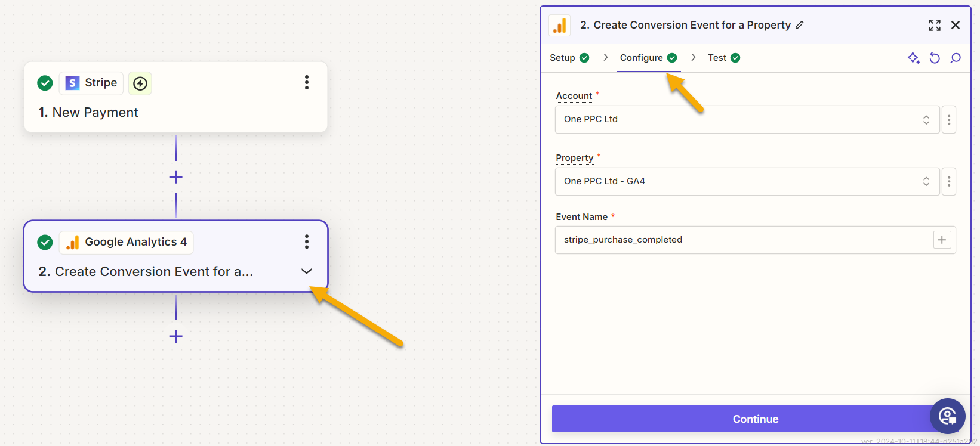The height and width of the screenshot is (446, 980).
Task: Click the Property field label
Action: tap(574, 157)
